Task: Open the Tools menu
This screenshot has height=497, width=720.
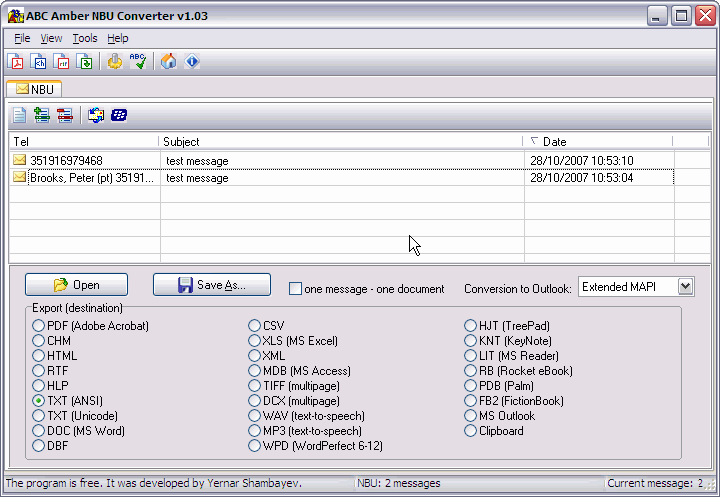Action: [x=85, y=38]
